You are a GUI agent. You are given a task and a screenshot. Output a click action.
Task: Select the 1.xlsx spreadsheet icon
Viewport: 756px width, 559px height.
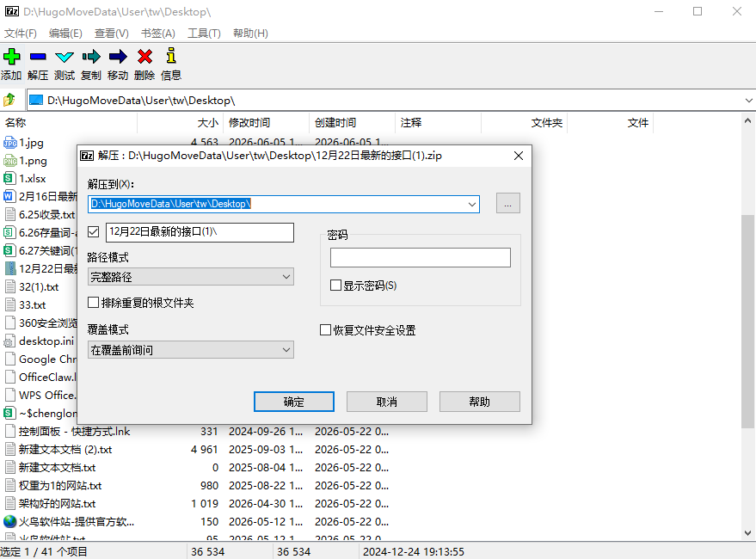9,179
